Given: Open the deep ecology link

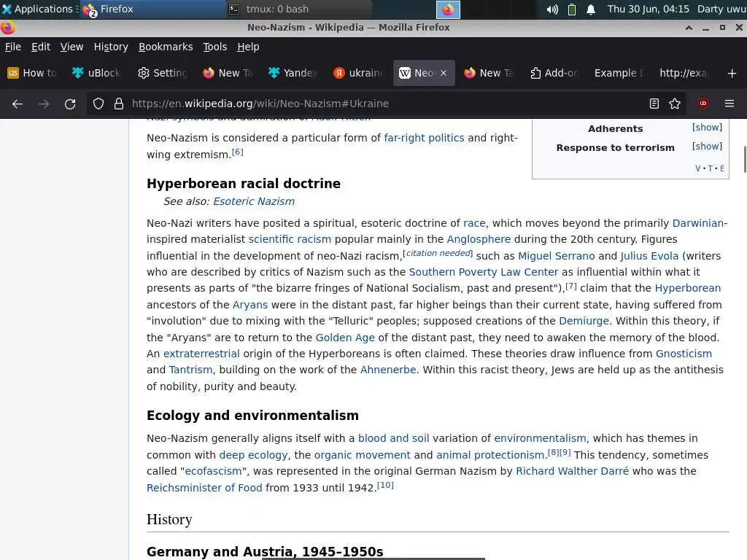Looking at the screenshot, I should (x=253, y=455).
